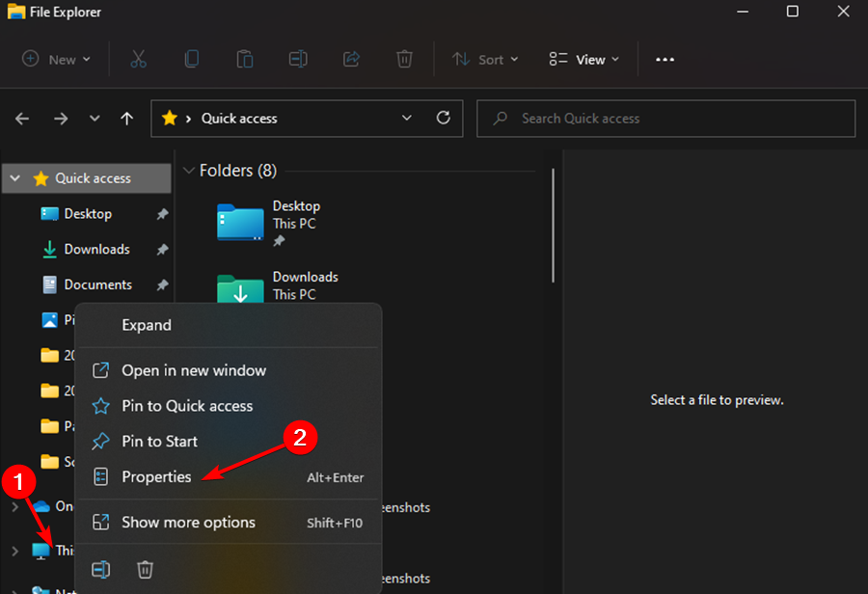Select Show more options entry
The width and height of the screenshot is (868, 594).
[188, 523]
